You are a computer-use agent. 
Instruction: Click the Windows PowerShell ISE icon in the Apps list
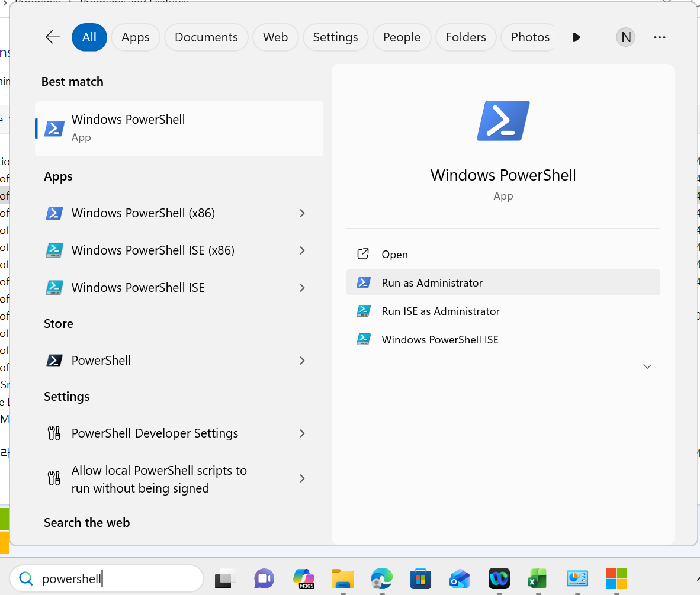pos(54,288)
